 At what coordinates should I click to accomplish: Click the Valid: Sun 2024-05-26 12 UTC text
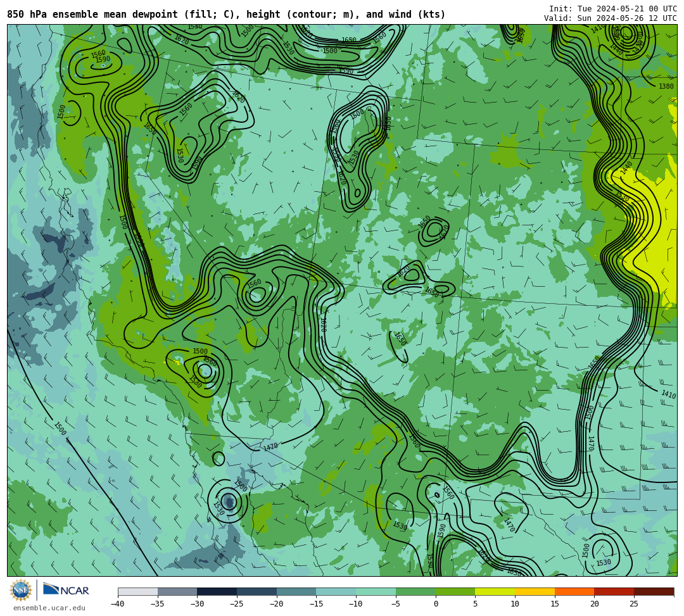pyautogui.click(x=611, y=18)
